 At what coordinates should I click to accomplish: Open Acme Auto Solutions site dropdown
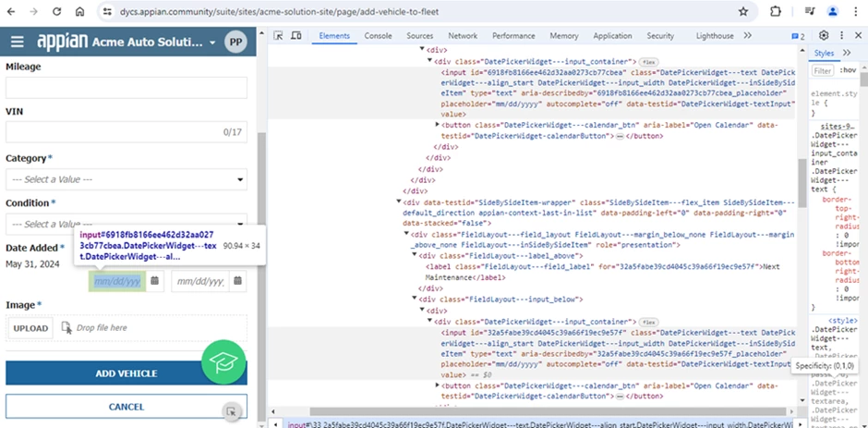click(x=212, y=43)
